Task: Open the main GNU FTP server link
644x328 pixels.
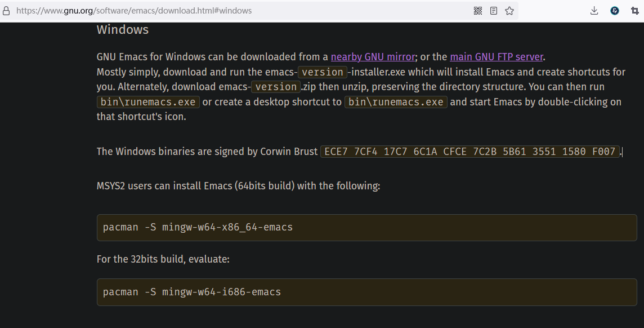Action: 497,57
